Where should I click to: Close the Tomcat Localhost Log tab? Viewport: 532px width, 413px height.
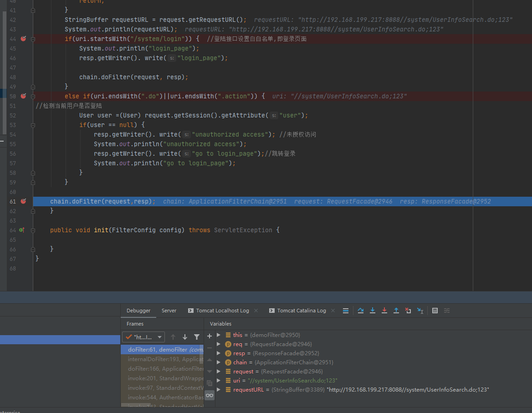tap(256, 311)
